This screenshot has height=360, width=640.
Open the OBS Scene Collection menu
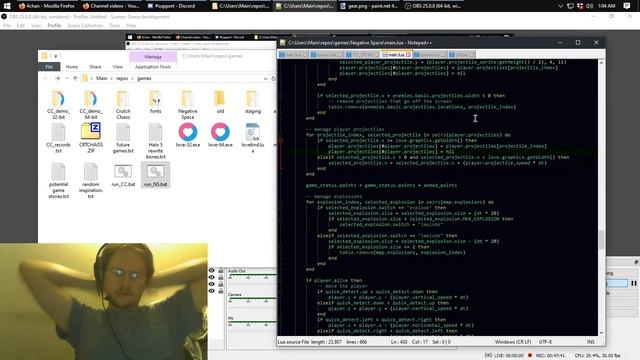[85, 25]
